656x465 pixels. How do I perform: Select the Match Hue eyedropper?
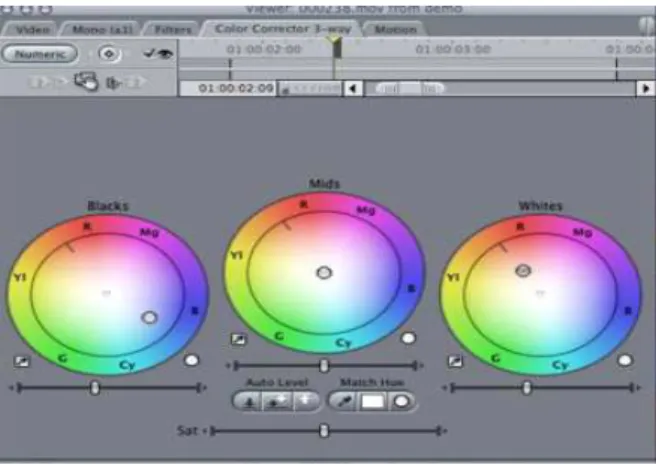pyautogui.click(x=343, y=402)
